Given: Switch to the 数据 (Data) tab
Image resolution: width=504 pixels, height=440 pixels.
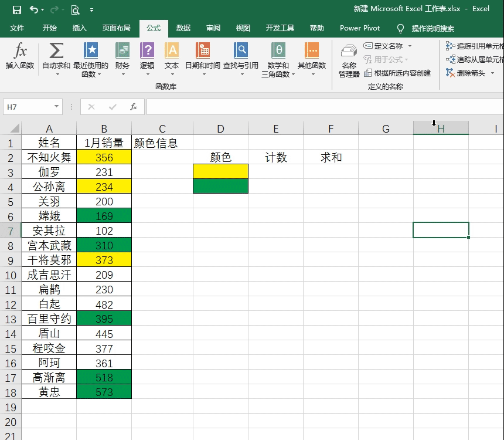Looking at the screenshot, I should tap(183, 28).
